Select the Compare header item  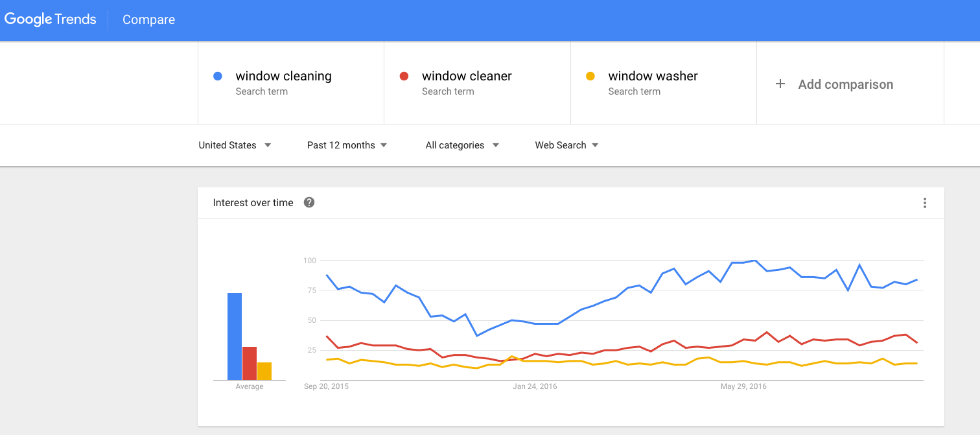149,19
